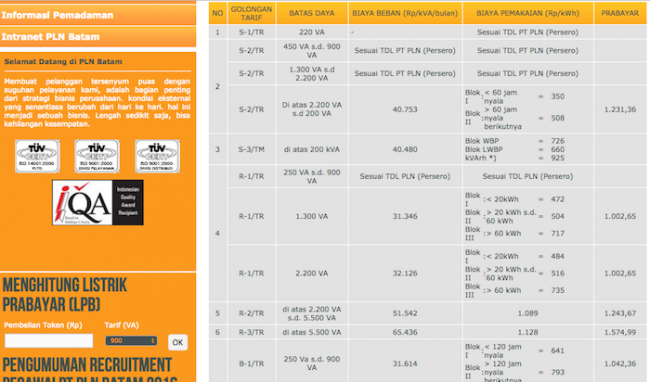Select the di atas 5.500 VA cell

[x=312, y=332]
